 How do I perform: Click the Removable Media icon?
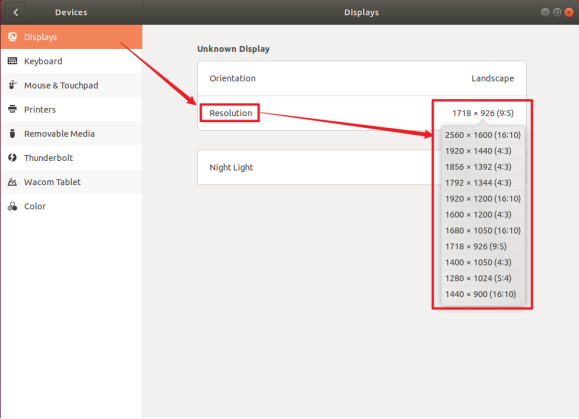(12, 133)
